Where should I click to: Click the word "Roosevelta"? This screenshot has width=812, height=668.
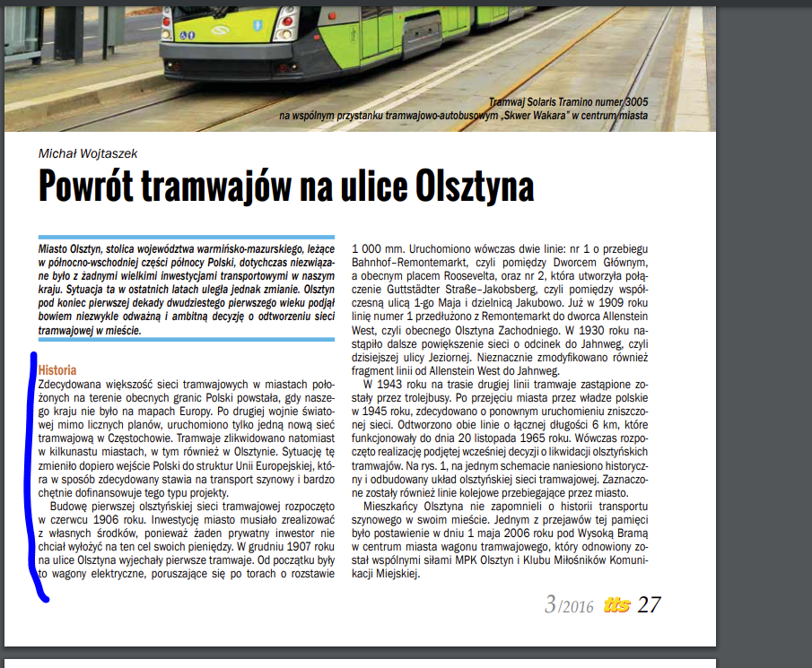469,276
